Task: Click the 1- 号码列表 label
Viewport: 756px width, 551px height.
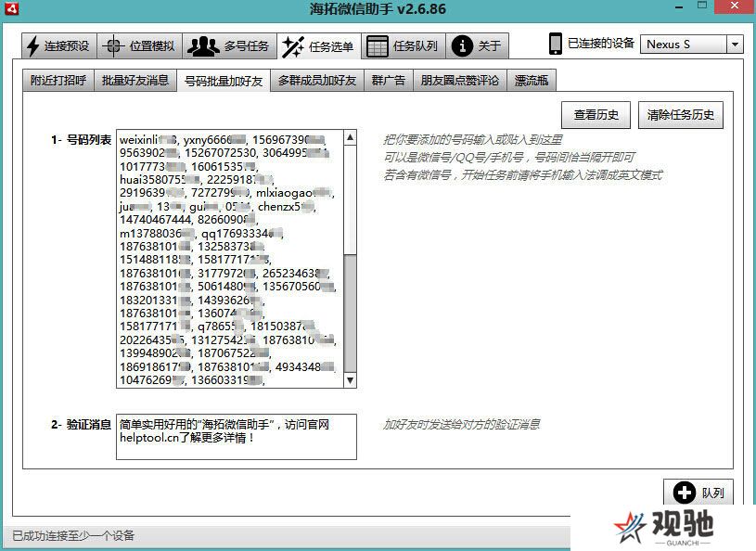Action: tap(81, 140)
